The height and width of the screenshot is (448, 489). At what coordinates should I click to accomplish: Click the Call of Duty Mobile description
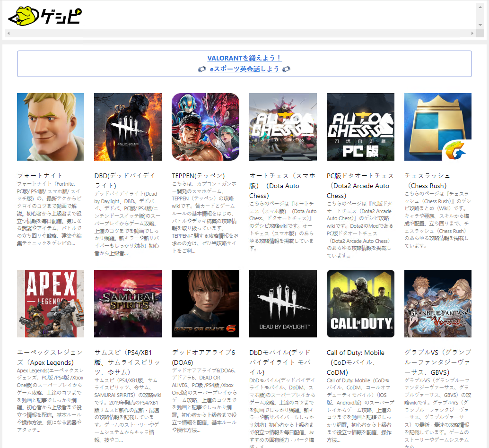coord(360,410)
